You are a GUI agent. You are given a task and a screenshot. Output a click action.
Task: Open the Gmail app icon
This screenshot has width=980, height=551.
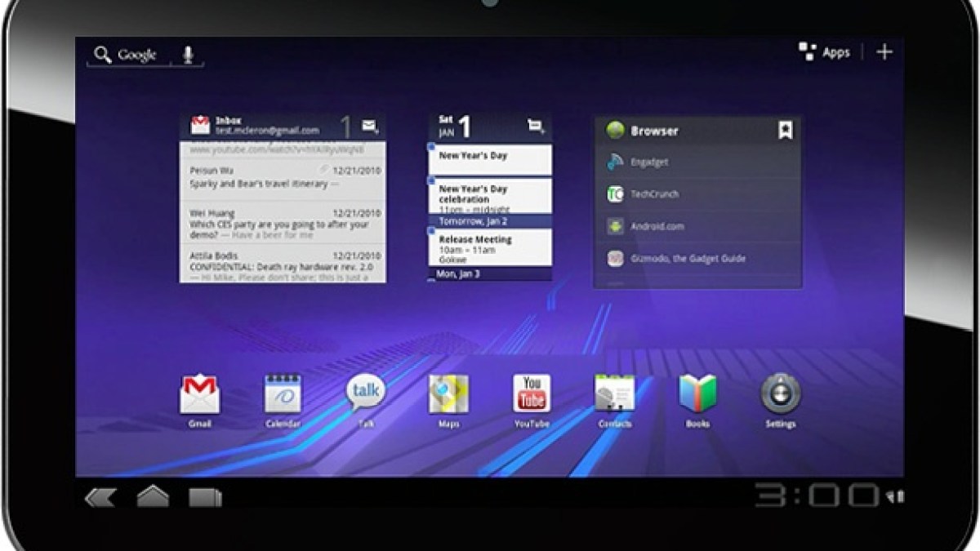pos(199,395)
